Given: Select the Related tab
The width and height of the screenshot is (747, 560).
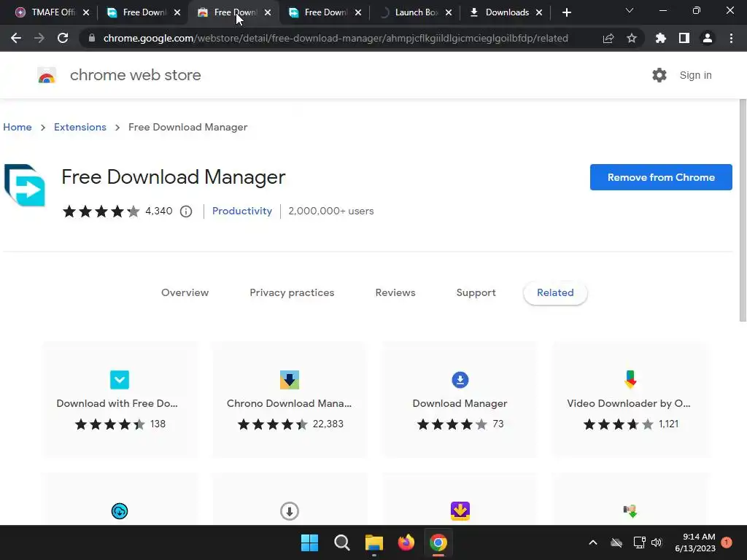Looking at the screenshot, I should coord(555,293).
